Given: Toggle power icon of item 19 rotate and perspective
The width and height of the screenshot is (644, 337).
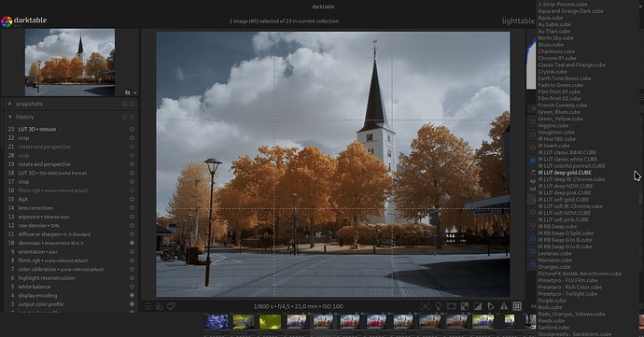Looking at the screenshot, I should 132,164.
